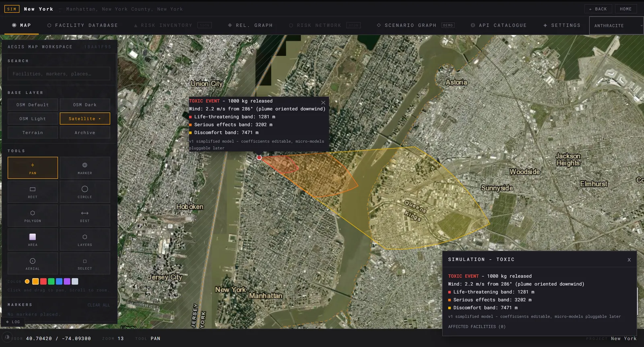Click the DEMO badge on Scenario Graph

tap(448, 25)
